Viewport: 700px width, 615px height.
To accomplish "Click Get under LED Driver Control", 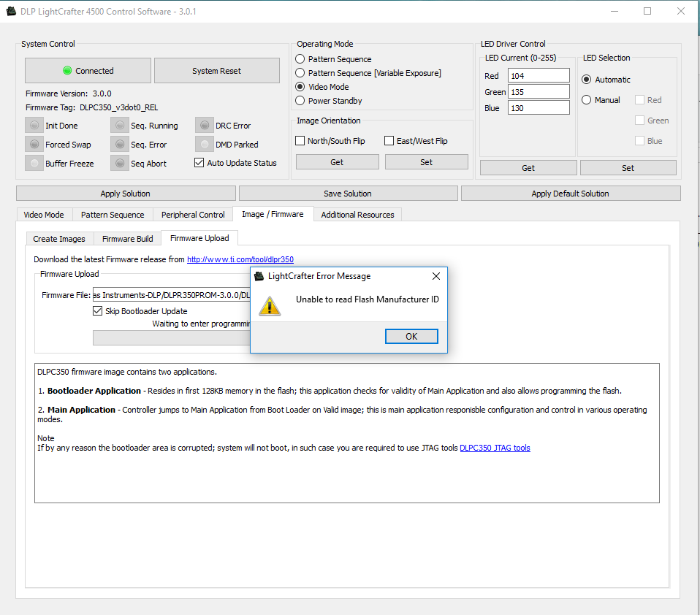I will point(528,168).
